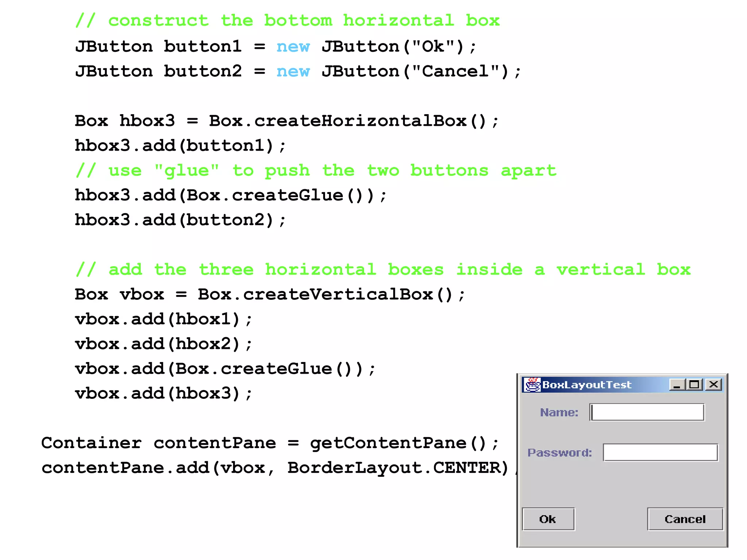747x560 pixels.
Task: Click the Cancel button in BoxLayoutTest
Action: pyautogui.click(x=685, y=519)
